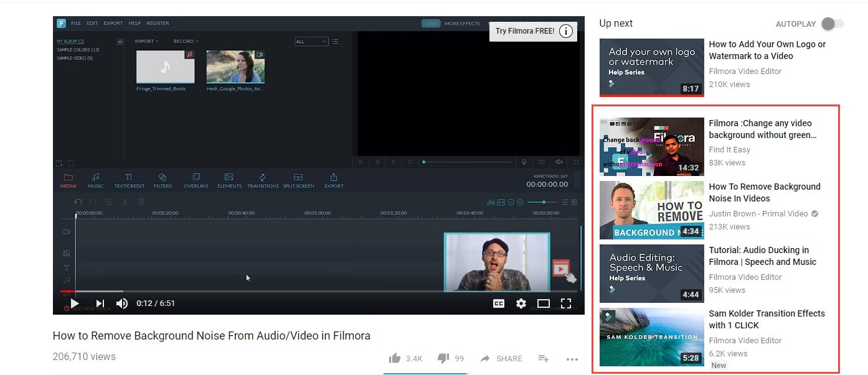Open Filmora HELP menu in video

click(134, 23)
